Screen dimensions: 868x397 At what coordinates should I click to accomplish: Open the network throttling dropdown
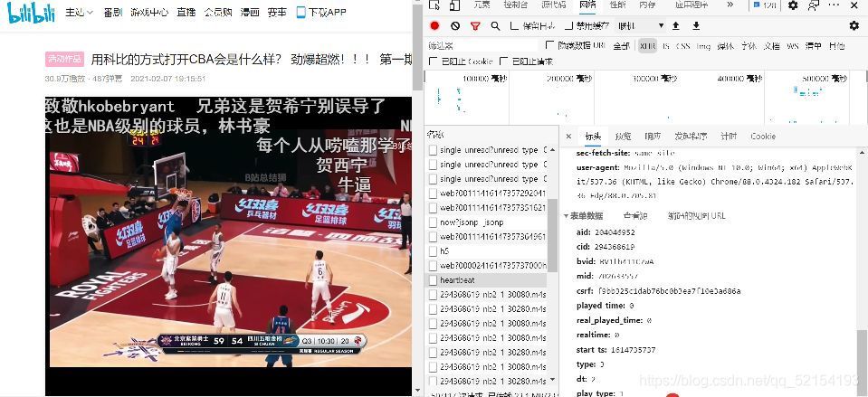click(x=641, y=25)
